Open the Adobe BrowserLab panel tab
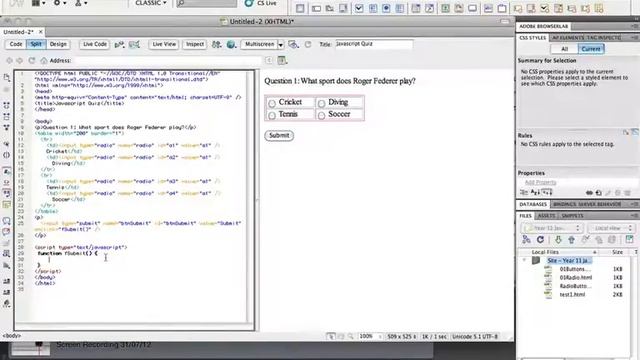Viewport: 640px width, 360px height. point(544,26)
